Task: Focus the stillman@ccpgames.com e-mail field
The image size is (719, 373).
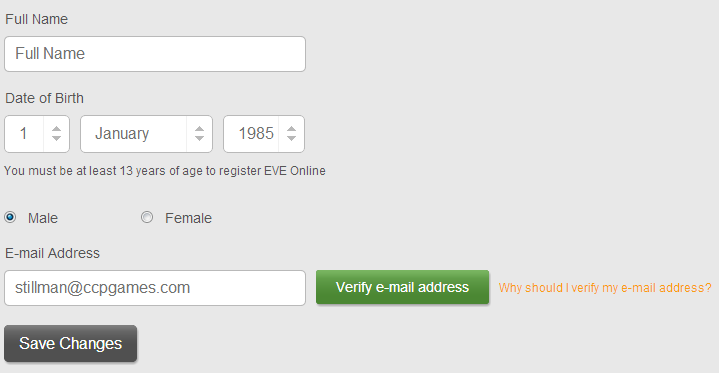Action: point(155,288)
